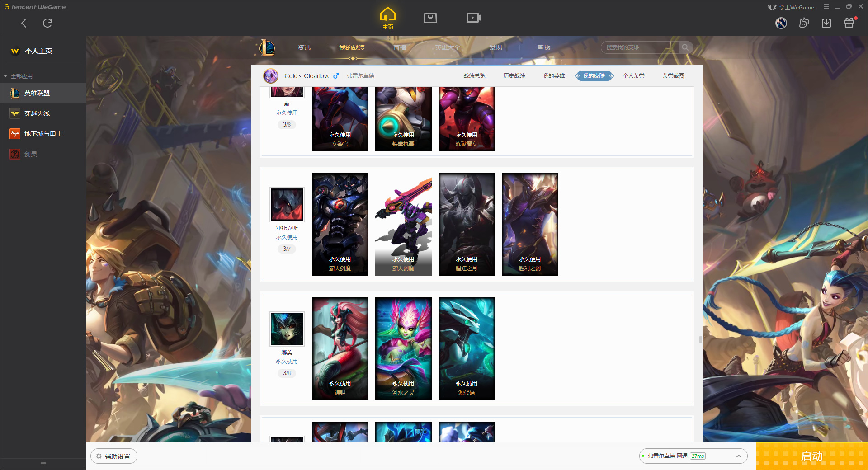
Task: Open the 胜利之剑 skin card
Action: 530,224
